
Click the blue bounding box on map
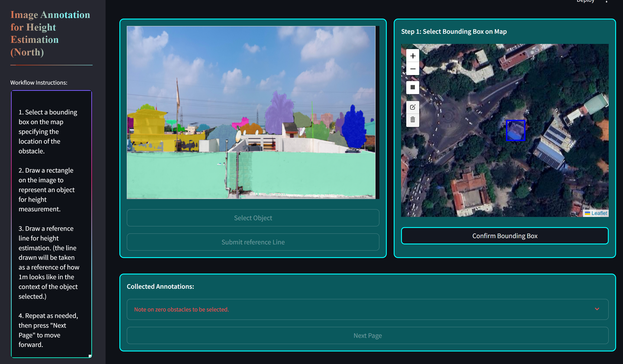(515, 130)
